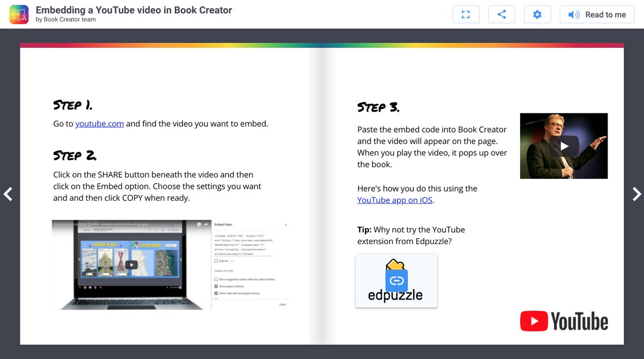Click the embed link icon above edpuzzle
This screenshot has width=644, height=359.
click(x=397, y=280)
